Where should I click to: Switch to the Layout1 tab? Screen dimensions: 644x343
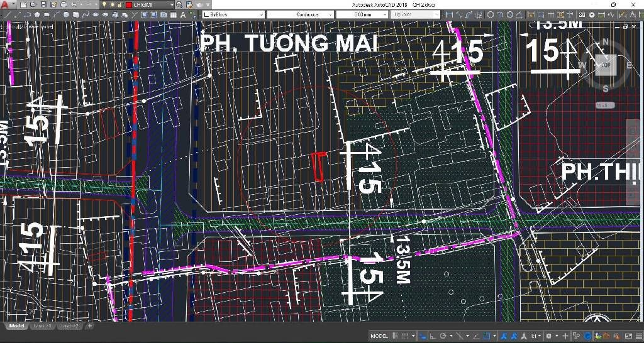[x=42, y=326]
